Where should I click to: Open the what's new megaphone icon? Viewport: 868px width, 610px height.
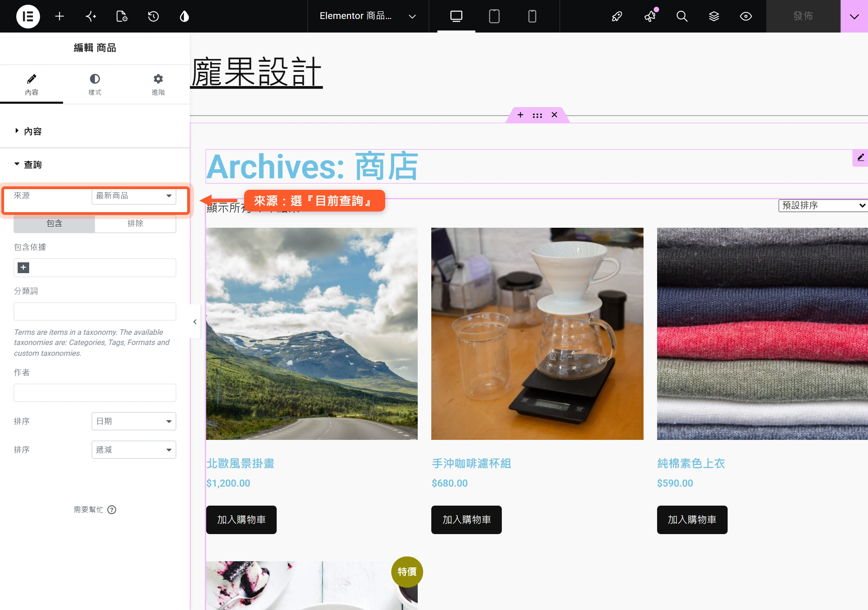click(x=650, y=16)
